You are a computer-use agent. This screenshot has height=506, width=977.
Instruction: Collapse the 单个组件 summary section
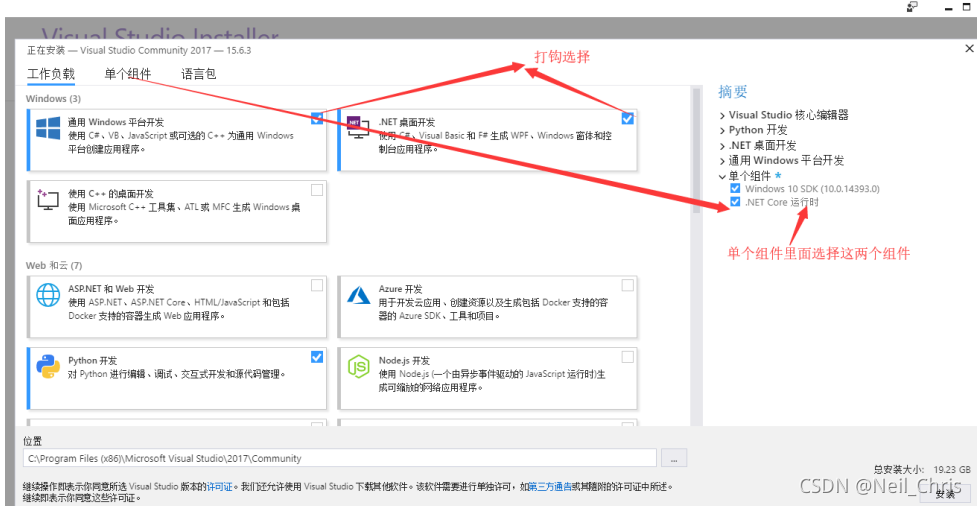tap(722, 176)
